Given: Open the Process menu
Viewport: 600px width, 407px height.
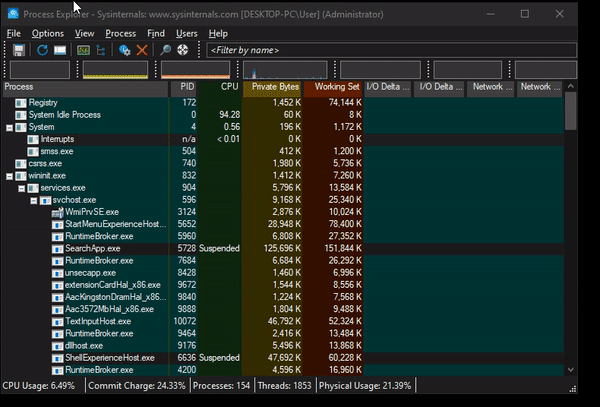Looking at the screenshot, I should 120,34.
